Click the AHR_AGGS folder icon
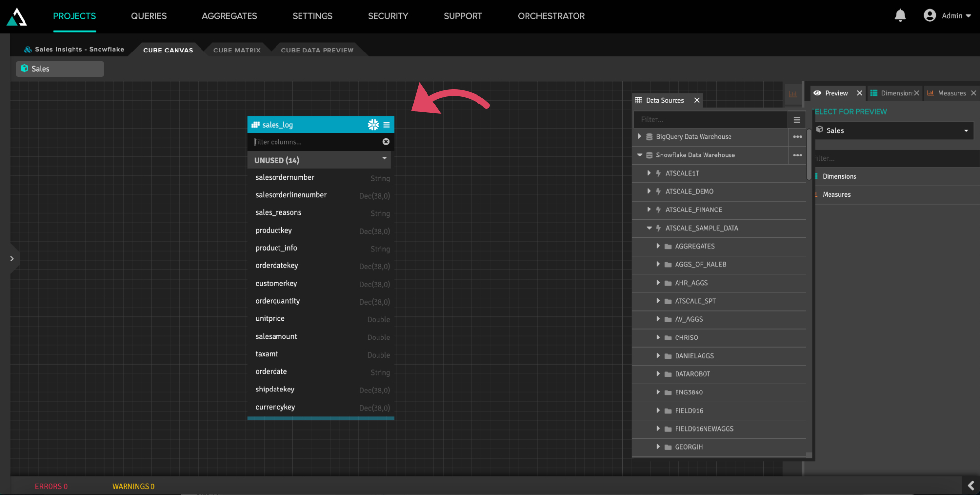Viewport: 980px width, 495px height. 668,283
